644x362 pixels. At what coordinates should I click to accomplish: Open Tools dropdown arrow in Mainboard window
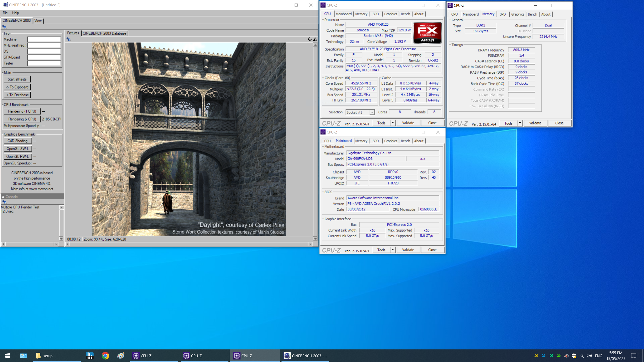coord(393,250)
